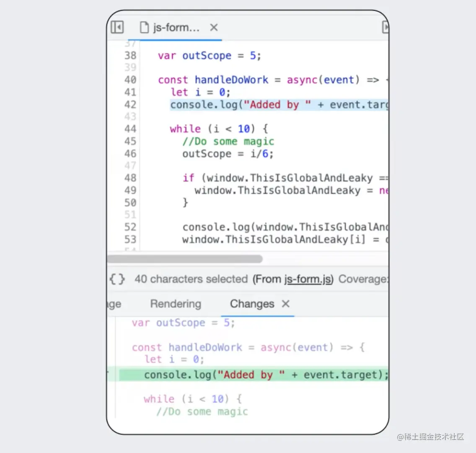
Task: Click the "console.log(window.ThisIsGlobalAnd" line 52
Action: [x=285, y=227]
